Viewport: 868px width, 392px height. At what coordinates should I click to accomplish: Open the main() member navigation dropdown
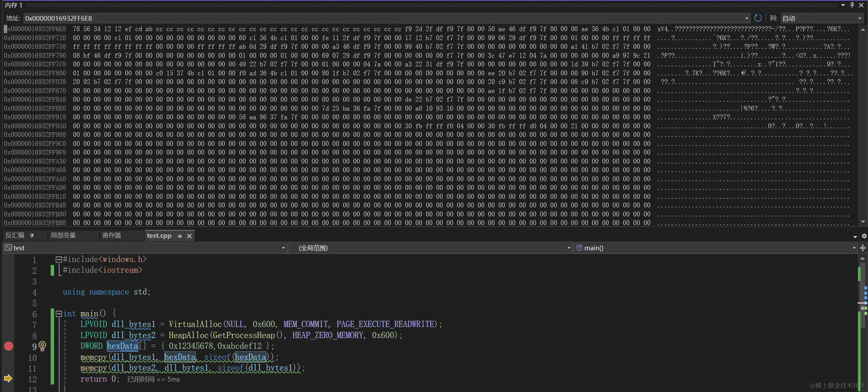[854, 248]
